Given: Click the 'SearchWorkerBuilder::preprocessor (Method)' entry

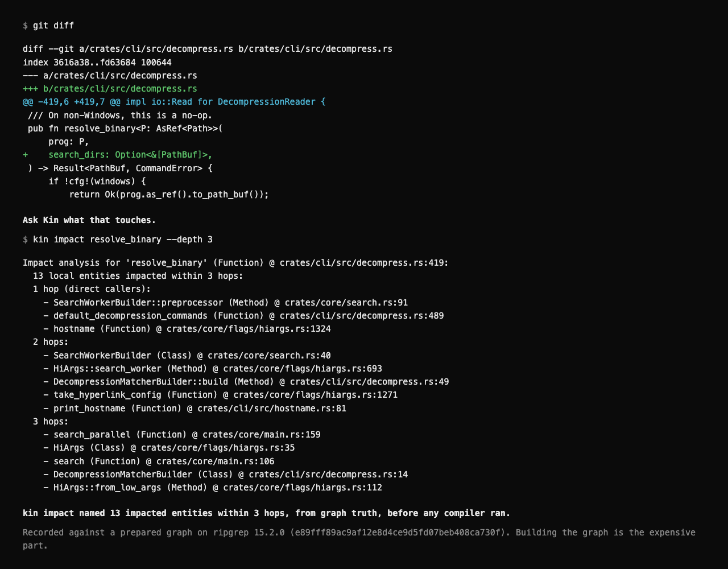Looking at the screenshot, I should [225, 303].
